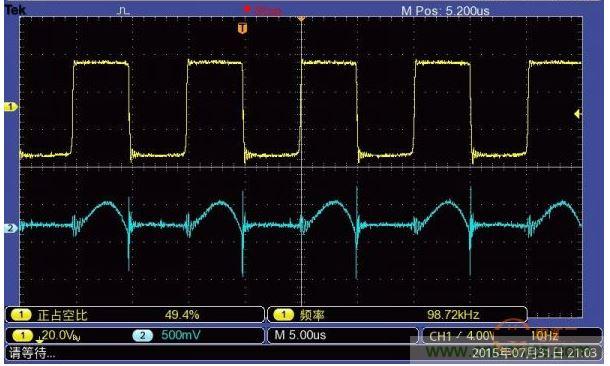The height and width of the screenshot is (366, 610).
Task: Click channel 1 badge next to 20.0V
Action: (23, 335)
